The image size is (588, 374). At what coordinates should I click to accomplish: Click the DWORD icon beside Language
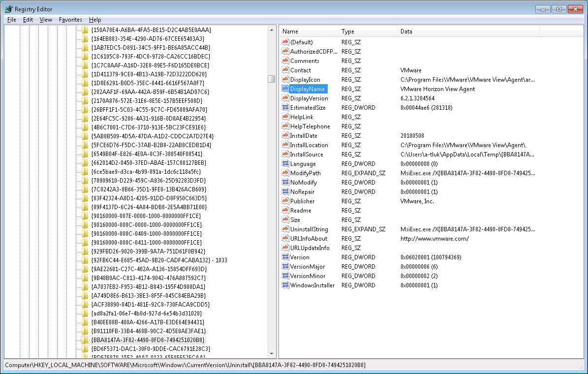(285, 163)
